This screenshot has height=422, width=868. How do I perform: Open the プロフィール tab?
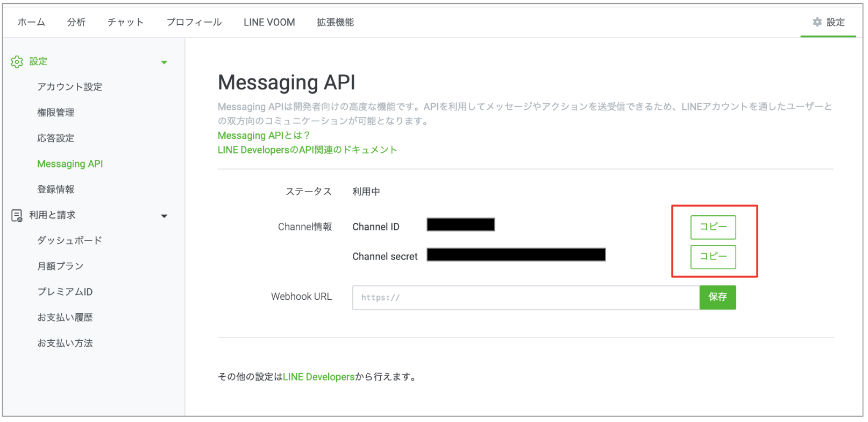[194, 22]
